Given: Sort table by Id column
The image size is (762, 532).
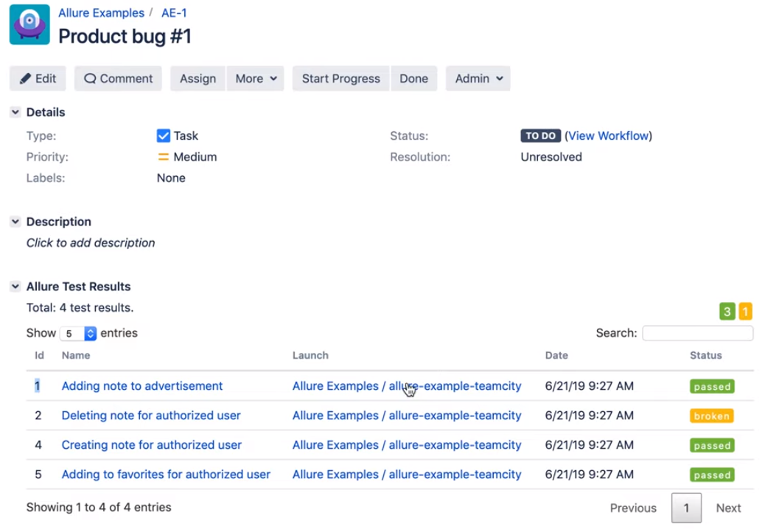Looking at the screenshot, I should tap(39, 356).
